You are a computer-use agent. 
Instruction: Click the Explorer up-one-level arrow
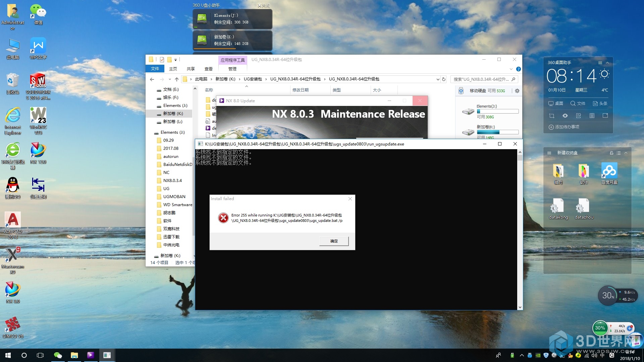[177, 79]
